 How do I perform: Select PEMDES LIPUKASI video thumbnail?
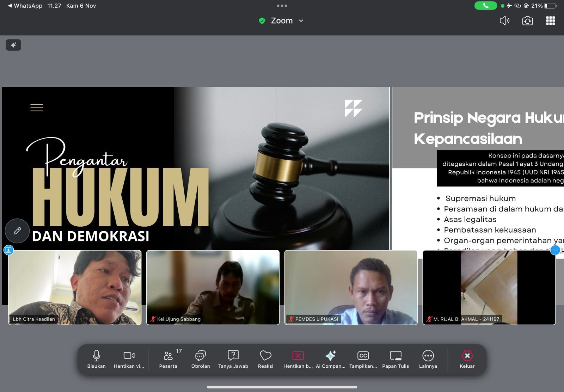coord(351,287)
